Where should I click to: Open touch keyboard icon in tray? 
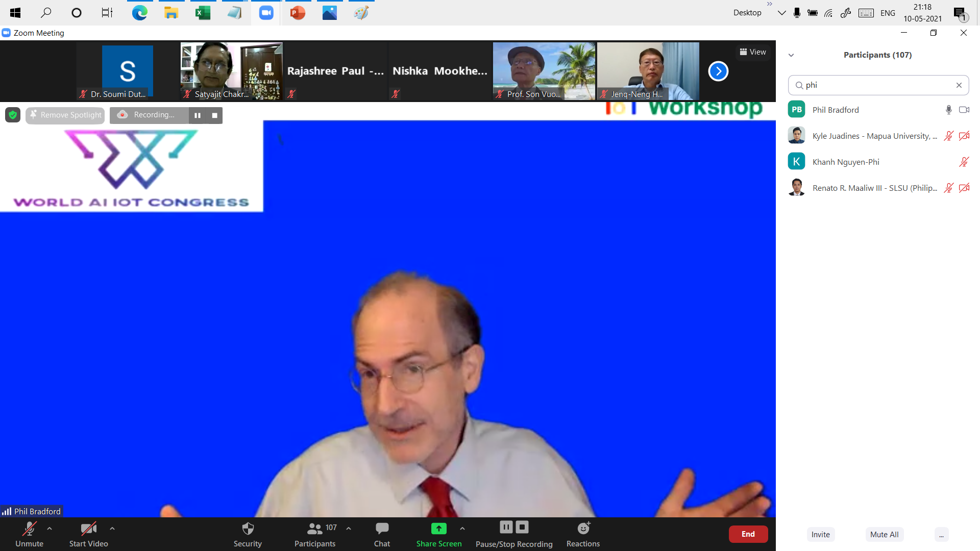point(866,13)
